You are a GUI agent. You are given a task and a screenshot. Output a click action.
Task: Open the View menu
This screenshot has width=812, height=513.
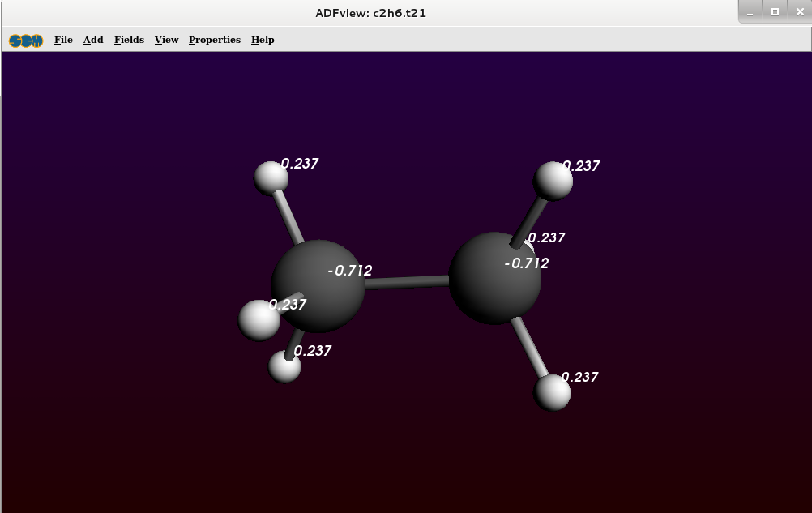166,40
